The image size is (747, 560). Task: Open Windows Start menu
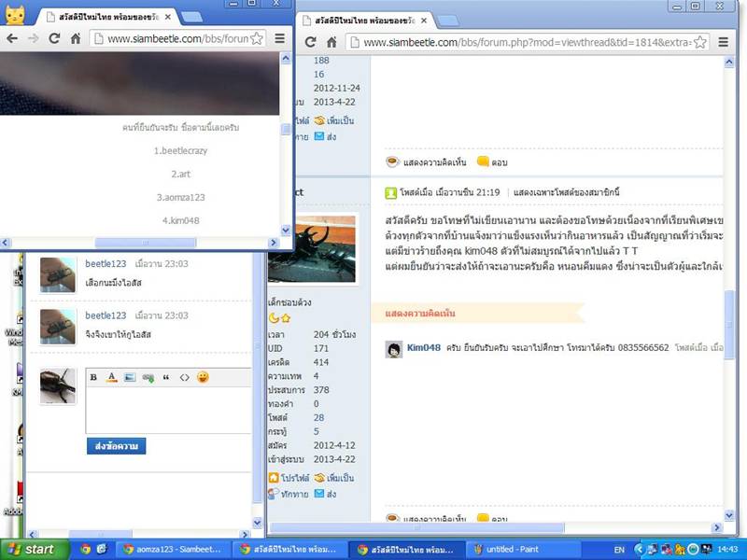pos(30,550)
